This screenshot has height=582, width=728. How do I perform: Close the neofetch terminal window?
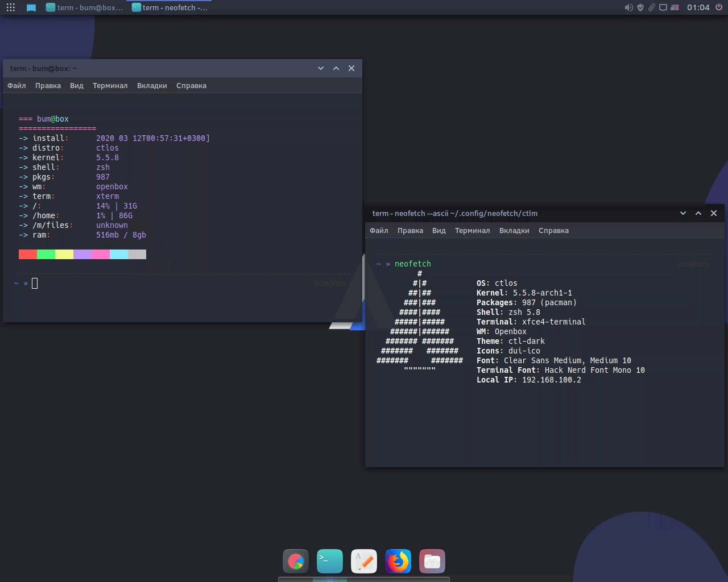(714, 213)
